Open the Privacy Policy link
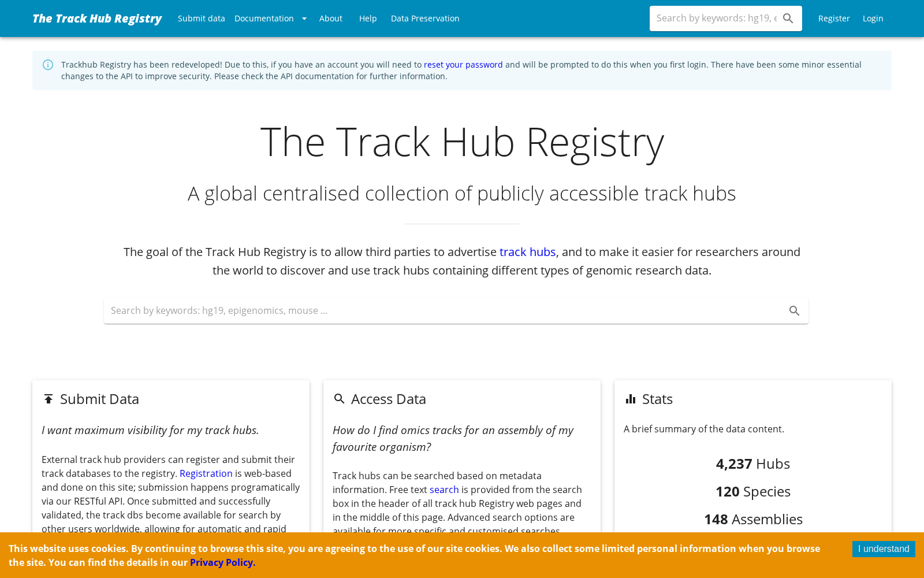Image resolution: width=924 pixels, height=578 pixels. [x=222, y=562]
